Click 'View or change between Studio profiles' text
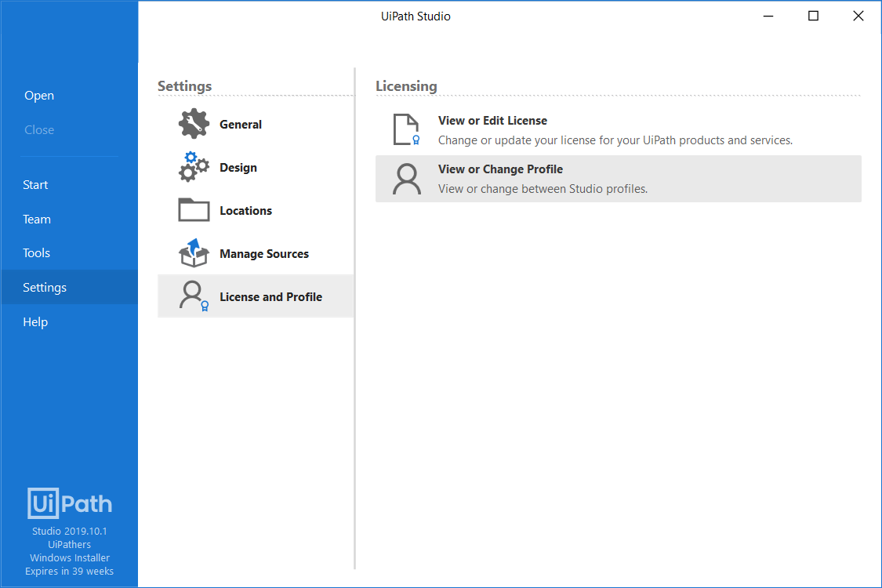Viewport: 882px width, 588px height. pos(543,189)
